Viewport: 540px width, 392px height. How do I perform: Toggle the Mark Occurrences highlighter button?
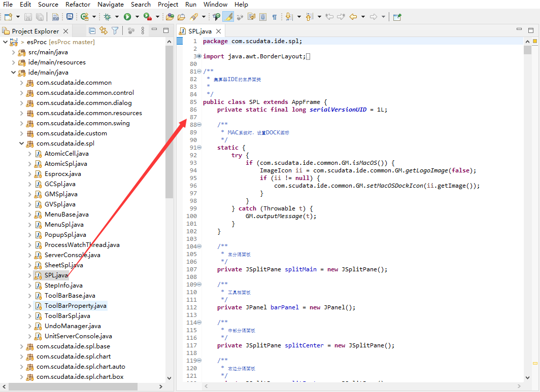point(228,17)
